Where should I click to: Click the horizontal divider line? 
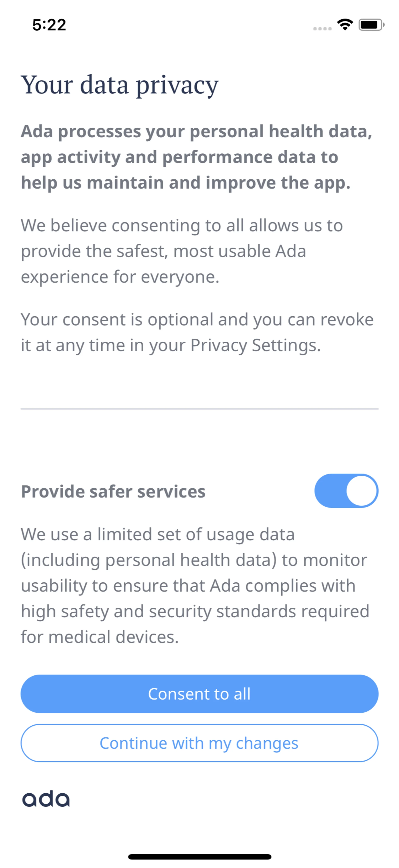click(199, 409)
